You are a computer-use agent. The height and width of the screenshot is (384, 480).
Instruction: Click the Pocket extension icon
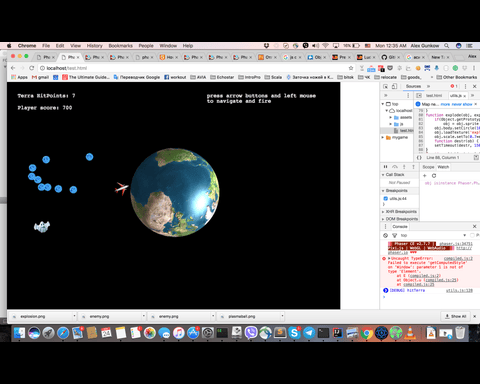tap(390, 68)
